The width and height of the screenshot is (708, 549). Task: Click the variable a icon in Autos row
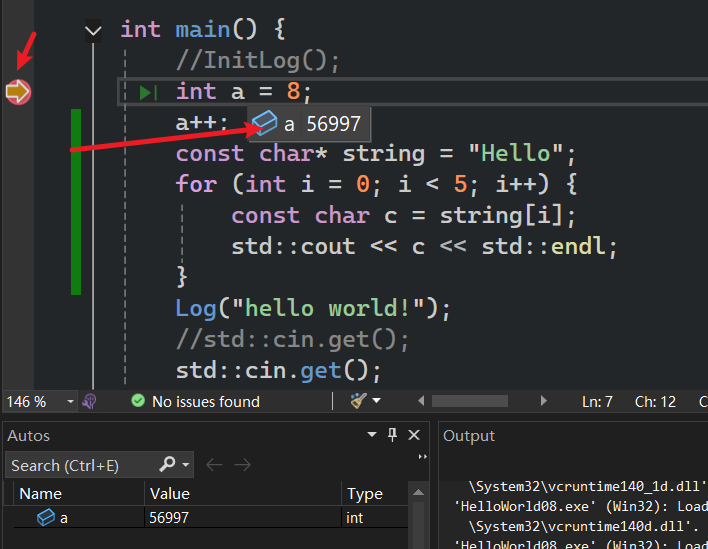coord(45,518)
